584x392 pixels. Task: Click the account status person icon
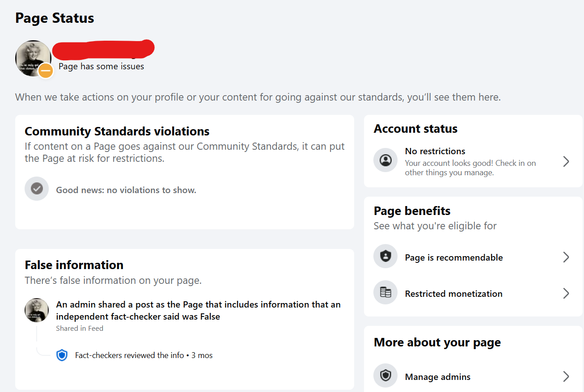(385, 160)
